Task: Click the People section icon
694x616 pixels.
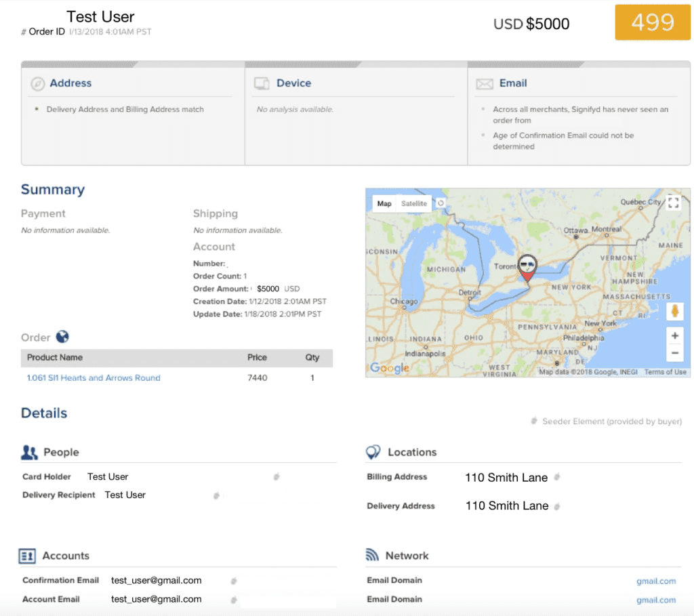Action: [29, 452]
